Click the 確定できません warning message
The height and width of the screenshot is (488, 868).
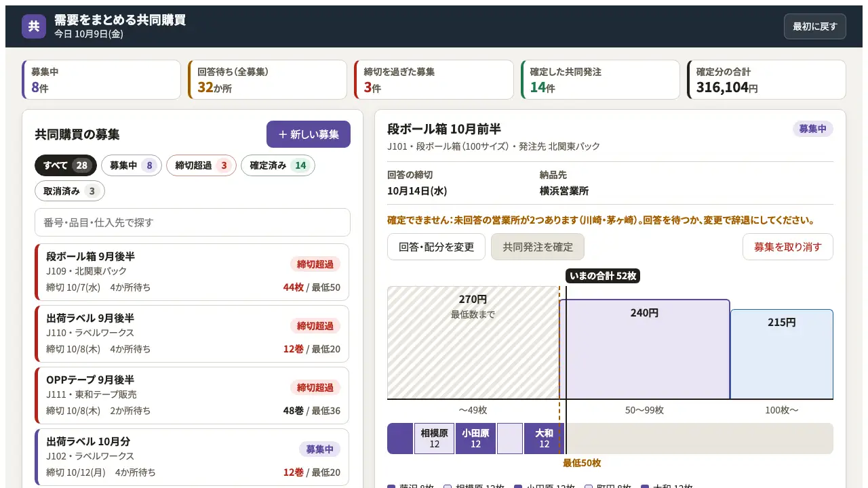(x=601, y=220)
